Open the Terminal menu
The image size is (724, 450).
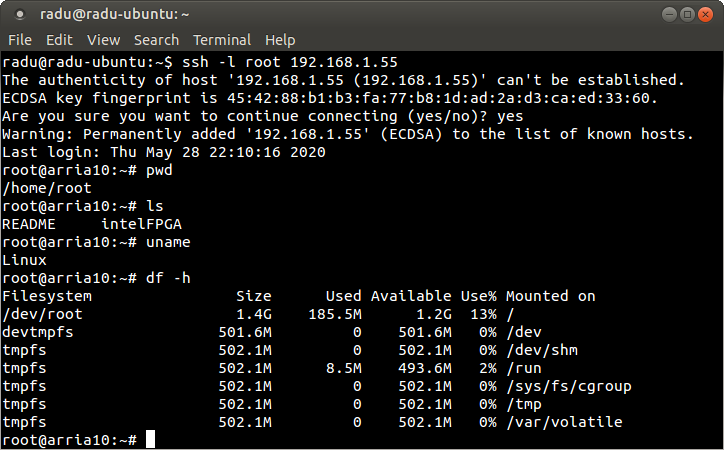coord(222,40)
